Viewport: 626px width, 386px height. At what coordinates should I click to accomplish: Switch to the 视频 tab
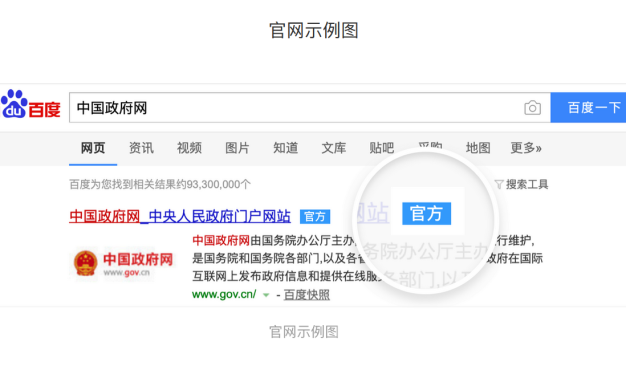(189, 148)
